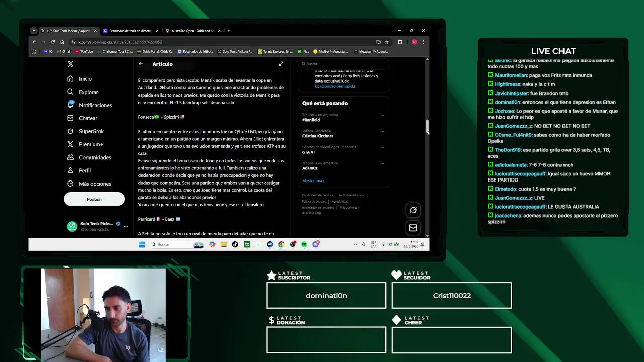Open TikTok from the Windows taskbar
The image size is (644, 362).
235,244
